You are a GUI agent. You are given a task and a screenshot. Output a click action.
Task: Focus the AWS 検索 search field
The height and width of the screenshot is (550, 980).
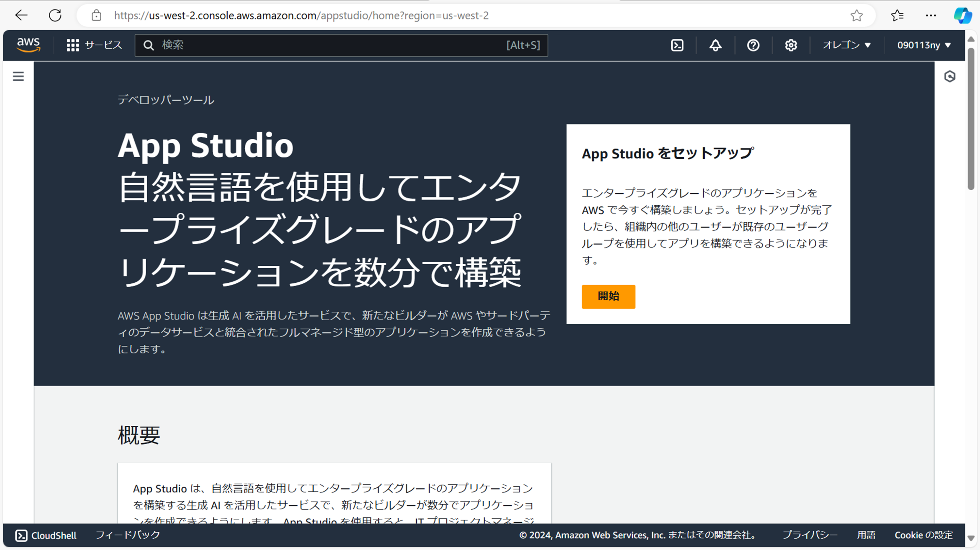pyautogui.click(x=331, y=45)
